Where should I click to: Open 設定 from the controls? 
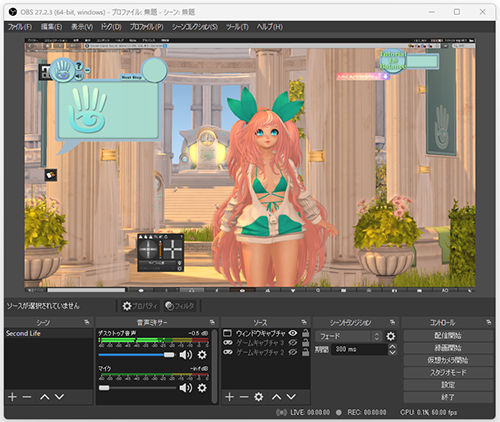pyautogui.click(x=448, y=385)
